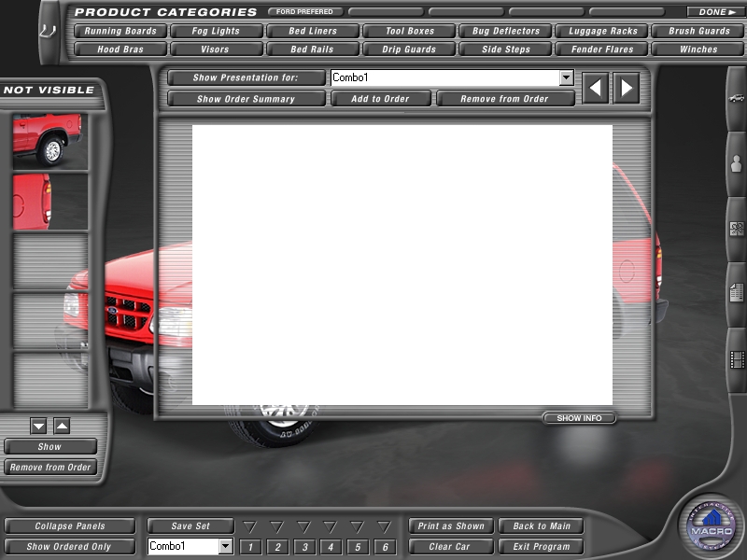This screenshot has height=560, width=747.
Task: Open the document page side tab
Action: click(x=737, y=292)
